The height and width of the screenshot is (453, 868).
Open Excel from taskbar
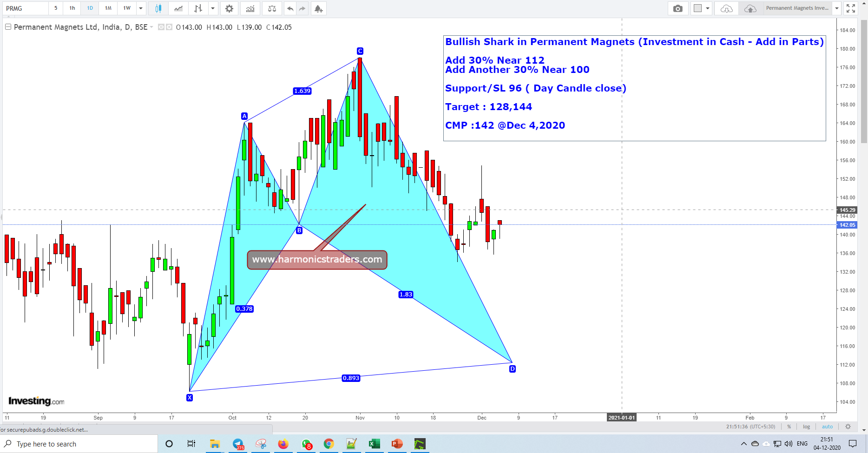[374, 444]
